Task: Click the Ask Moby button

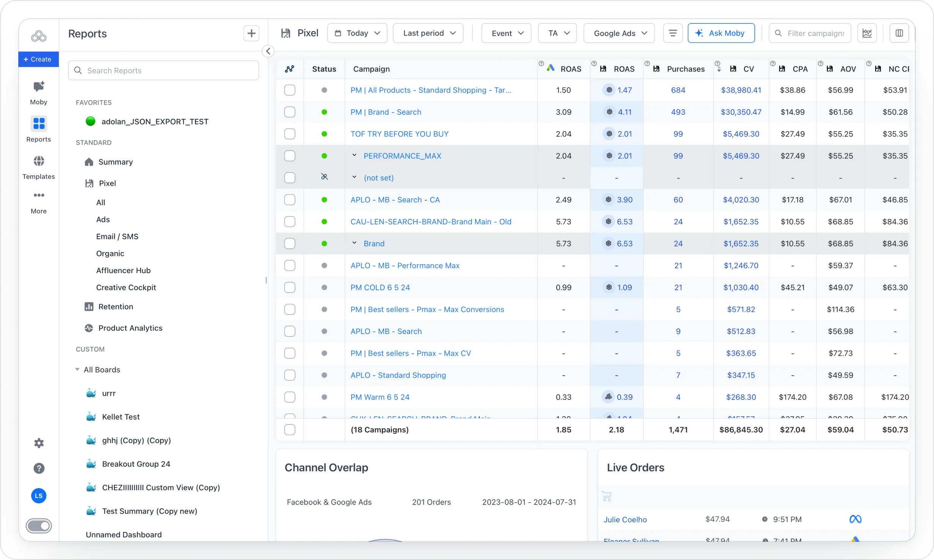Action: tap(721, 33)
